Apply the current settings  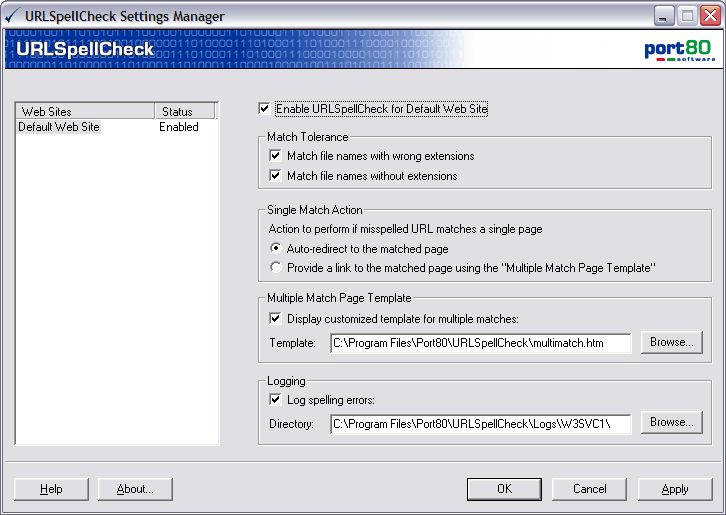coord(675,489)
